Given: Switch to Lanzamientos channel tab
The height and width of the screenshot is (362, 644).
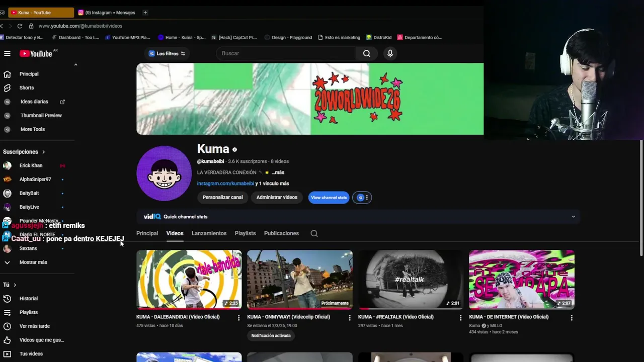Looking at the screenshot, I should [209, 233].
